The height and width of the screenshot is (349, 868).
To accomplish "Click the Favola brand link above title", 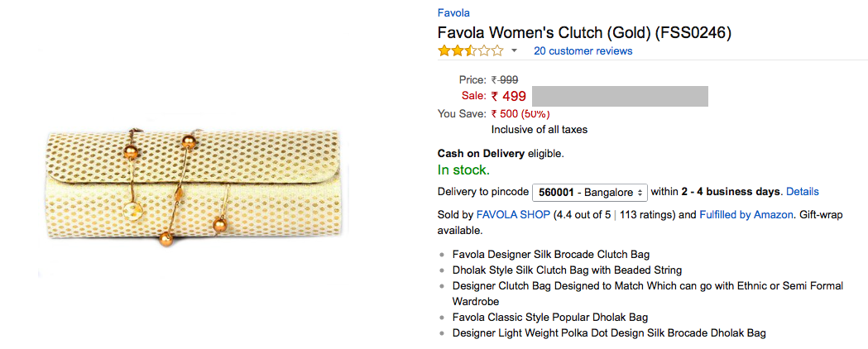I will [453, 12].
